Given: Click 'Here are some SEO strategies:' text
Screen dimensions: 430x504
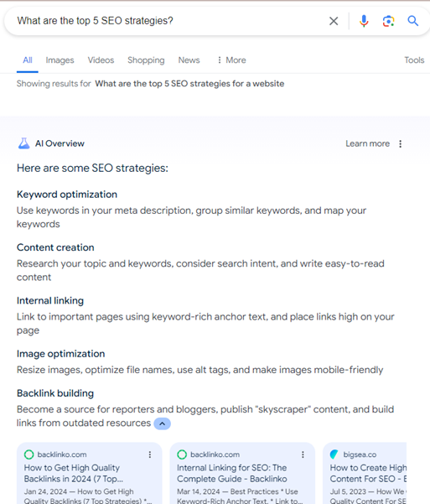Looking at the screenshot, I should 92,168.
